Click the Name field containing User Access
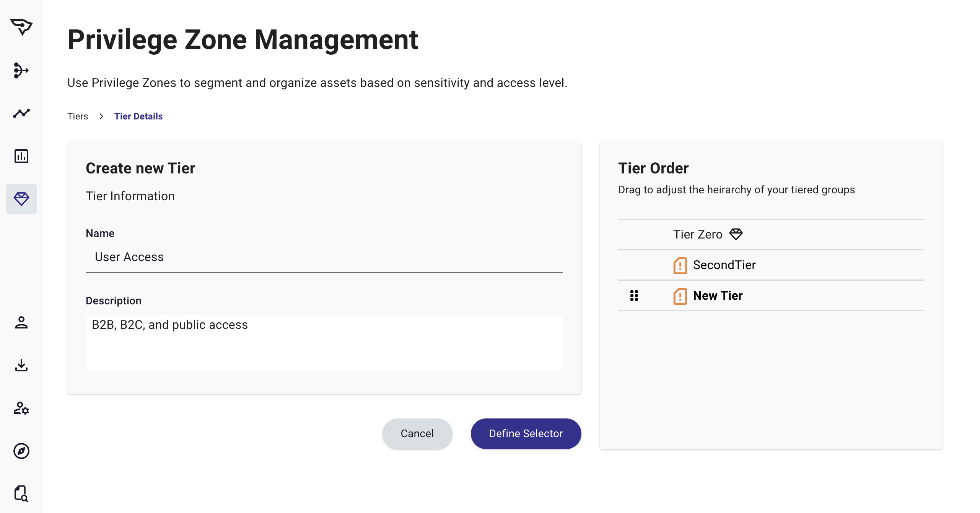 point(324,257)
